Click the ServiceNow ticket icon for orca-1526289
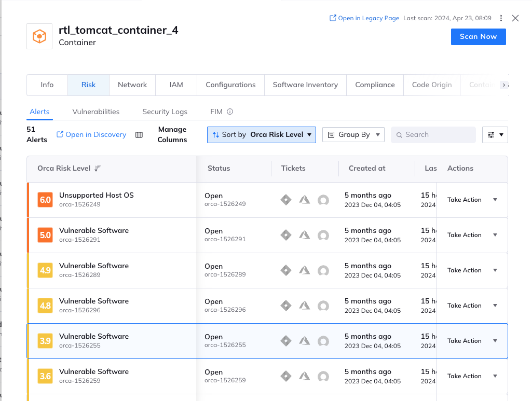The height and width of the screenshot is (401, 532). pyautogui.click(x=323, y=270)
